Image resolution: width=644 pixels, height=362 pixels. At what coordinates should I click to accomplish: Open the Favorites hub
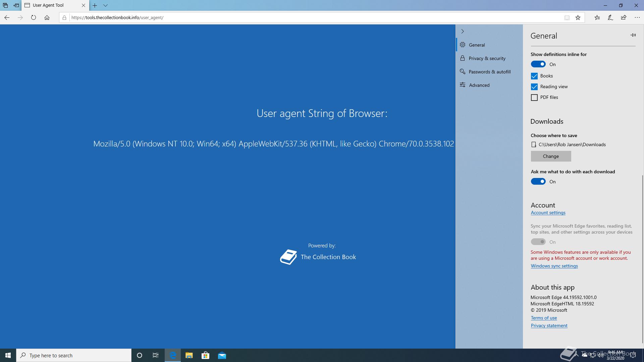click(597, 17)
